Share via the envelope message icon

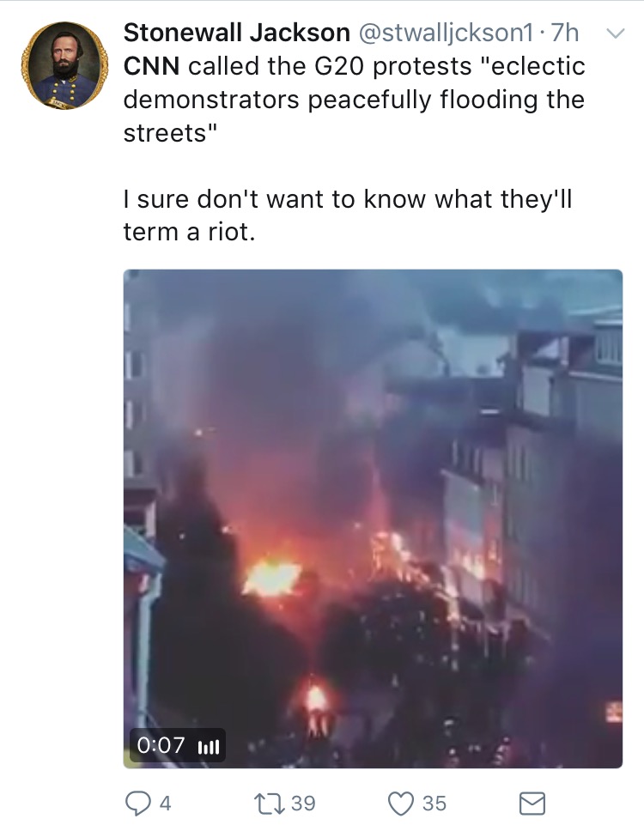click(532, 804)
